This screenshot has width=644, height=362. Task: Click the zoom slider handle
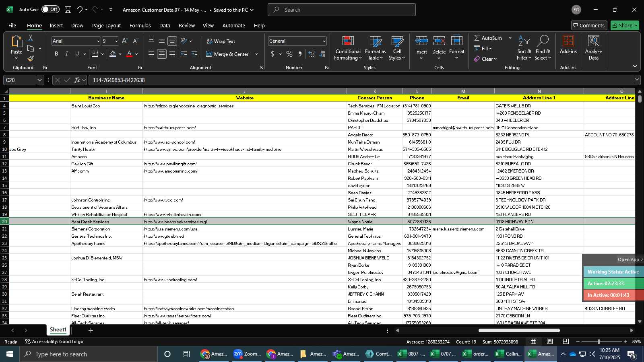tap(599, 341)
